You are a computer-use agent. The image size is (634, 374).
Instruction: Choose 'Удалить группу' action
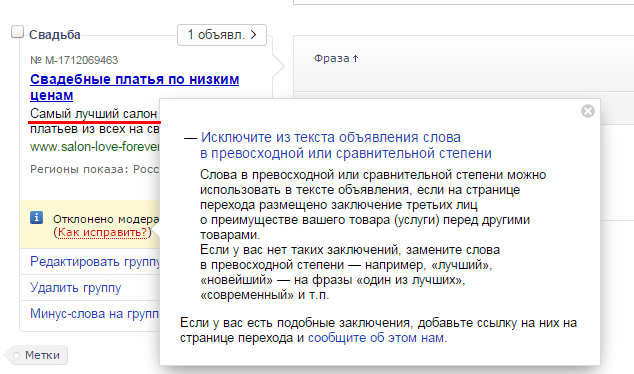tap(76, 287)
